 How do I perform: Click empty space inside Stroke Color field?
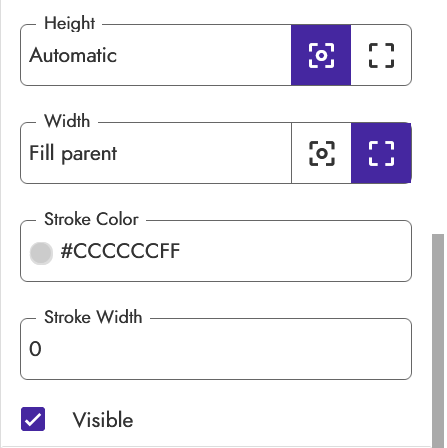click(x=295, y=251)
